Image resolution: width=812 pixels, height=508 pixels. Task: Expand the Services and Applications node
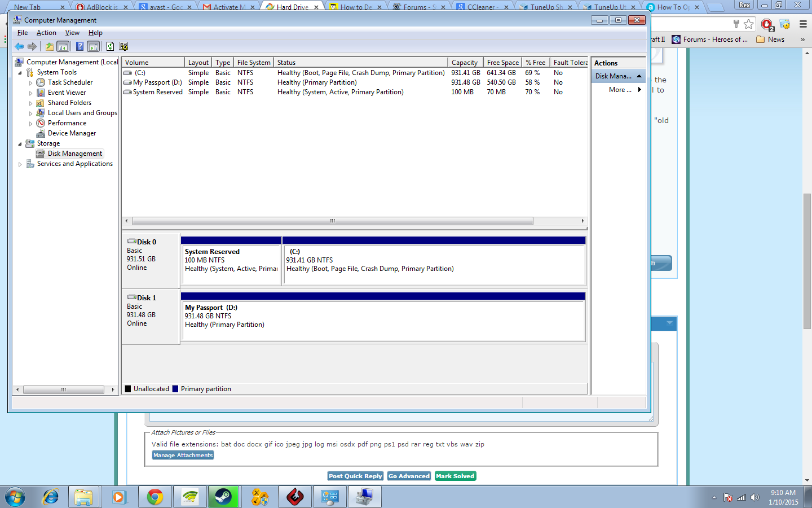(x=20, y=164)
